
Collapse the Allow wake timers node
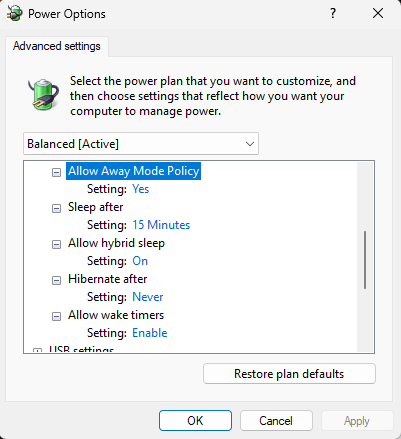point(57,316)
